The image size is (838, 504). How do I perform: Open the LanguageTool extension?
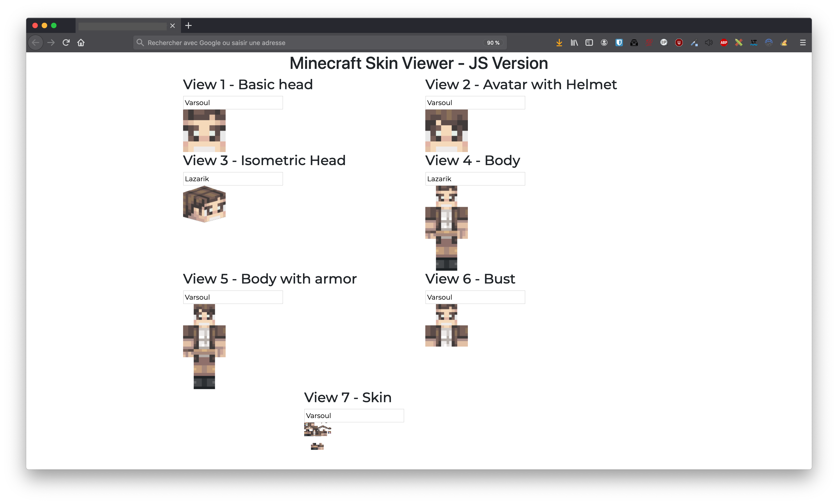point(753,43)
